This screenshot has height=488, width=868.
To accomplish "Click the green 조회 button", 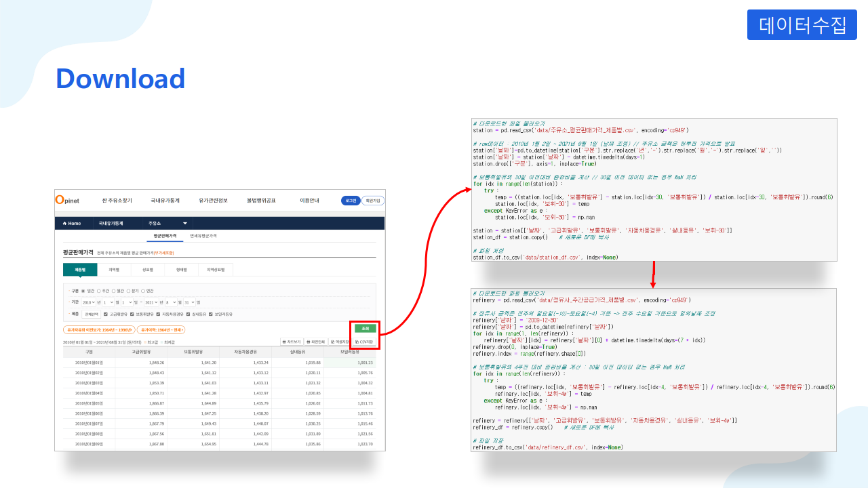I will click(x=365, y=328).
